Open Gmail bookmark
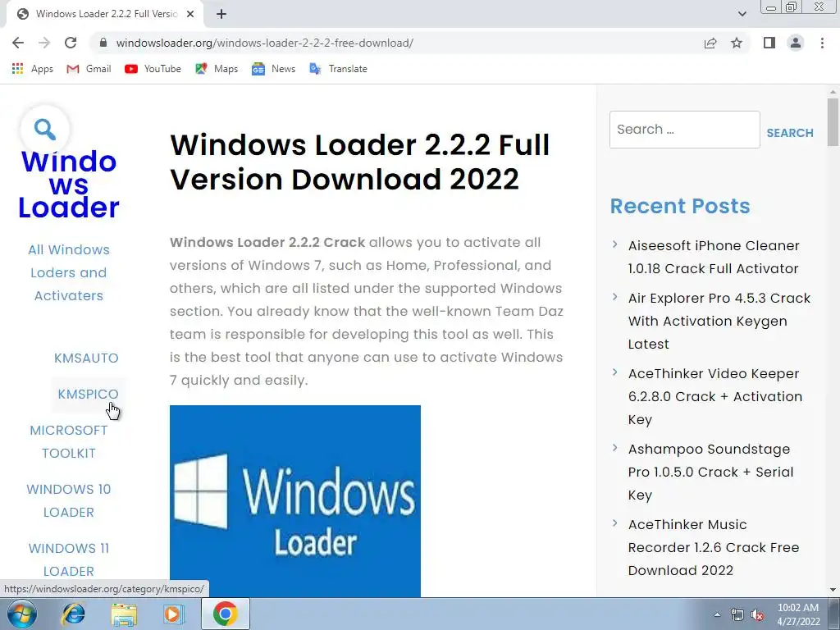This screenshot has height=630, width=840. (x=89, y=69)
